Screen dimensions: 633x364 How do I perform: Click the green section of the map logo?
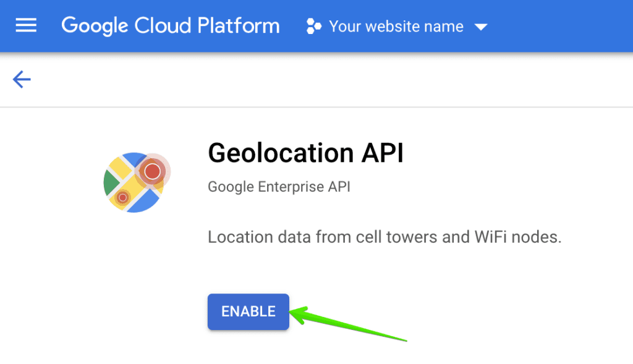click(111, 182)
